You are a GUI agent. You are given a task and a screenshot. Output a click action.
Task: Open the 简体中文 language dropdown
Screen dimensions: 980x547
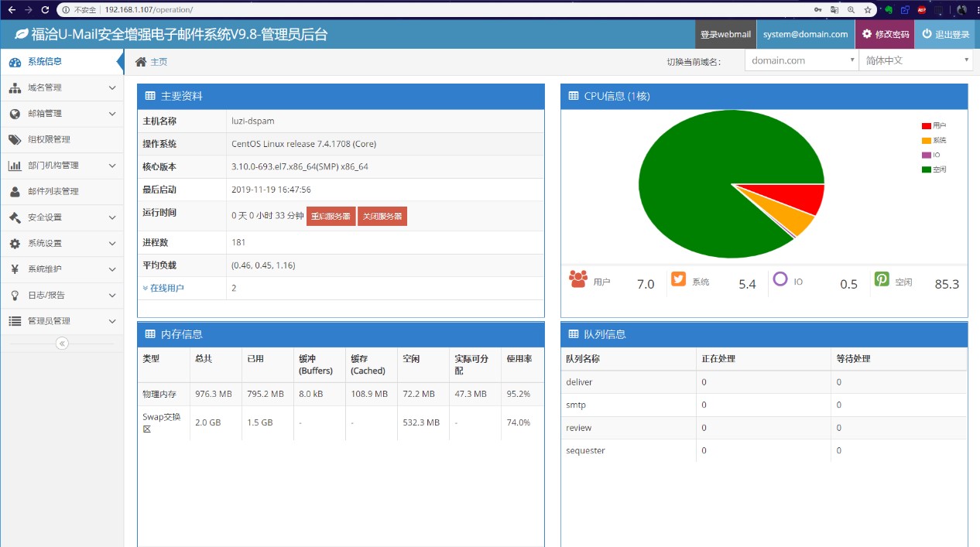(916, 60)
